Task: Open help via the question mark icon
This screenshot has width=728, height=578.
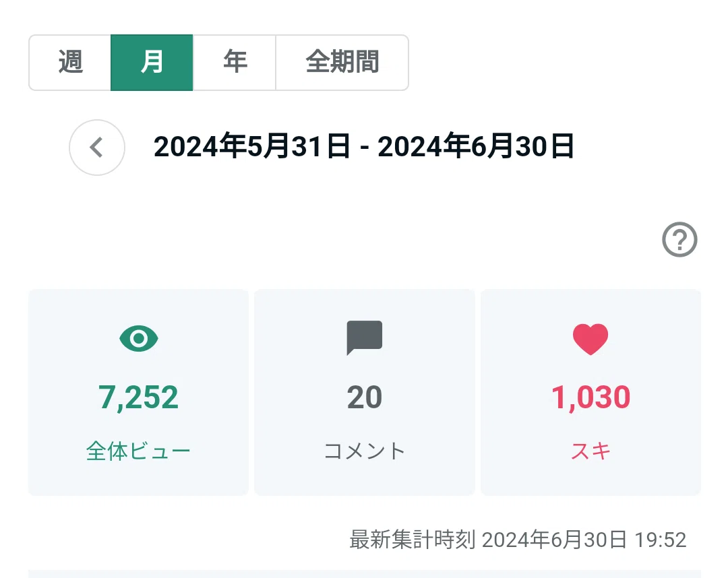Action: [679, 239]
